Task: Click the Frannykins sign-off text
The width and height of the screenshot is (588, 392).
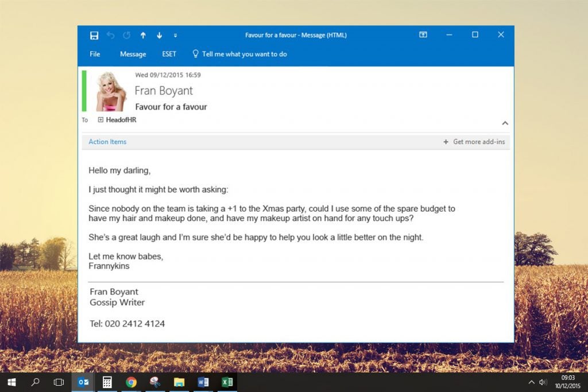Action: (109, 266)
